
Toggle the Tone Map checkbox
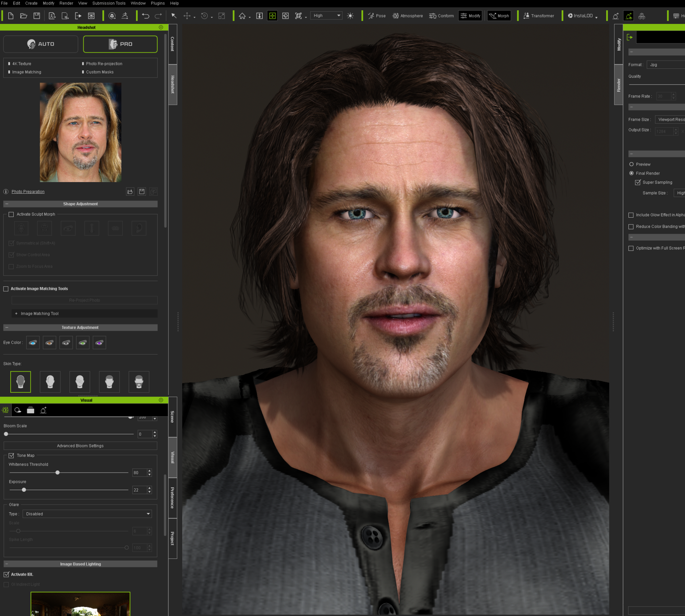coord(11,455)
